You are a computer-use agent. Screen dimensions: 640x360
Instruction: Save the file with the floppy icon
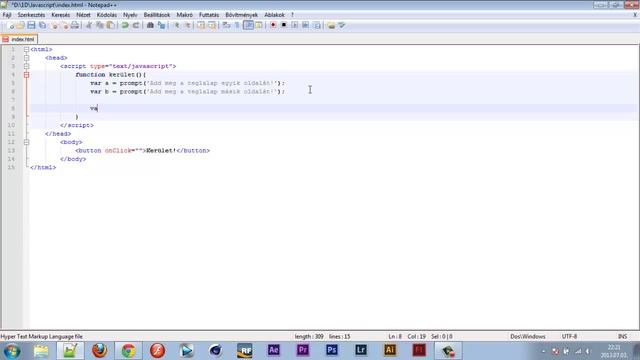[31, 25]
